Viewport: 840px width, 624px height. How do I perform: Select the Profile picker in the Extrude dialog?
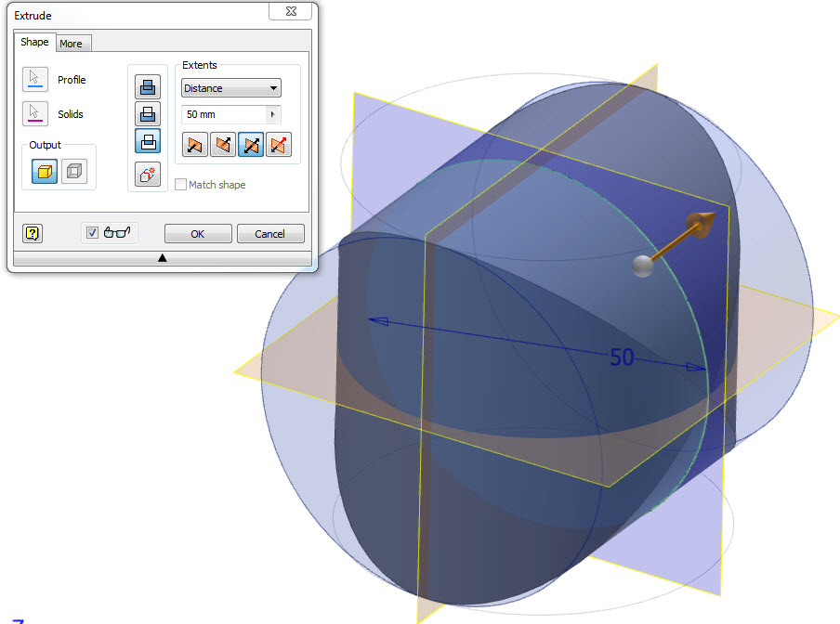pyautogui.click(x=35, y=80)
